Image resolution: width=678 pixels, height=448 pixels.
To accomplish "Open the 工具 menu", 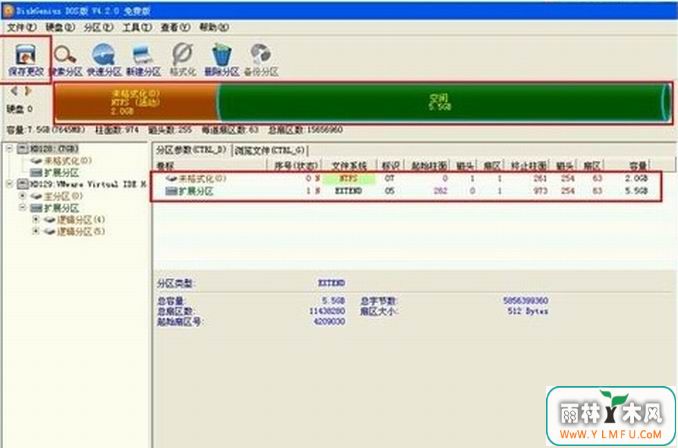I will coord(137,27).
